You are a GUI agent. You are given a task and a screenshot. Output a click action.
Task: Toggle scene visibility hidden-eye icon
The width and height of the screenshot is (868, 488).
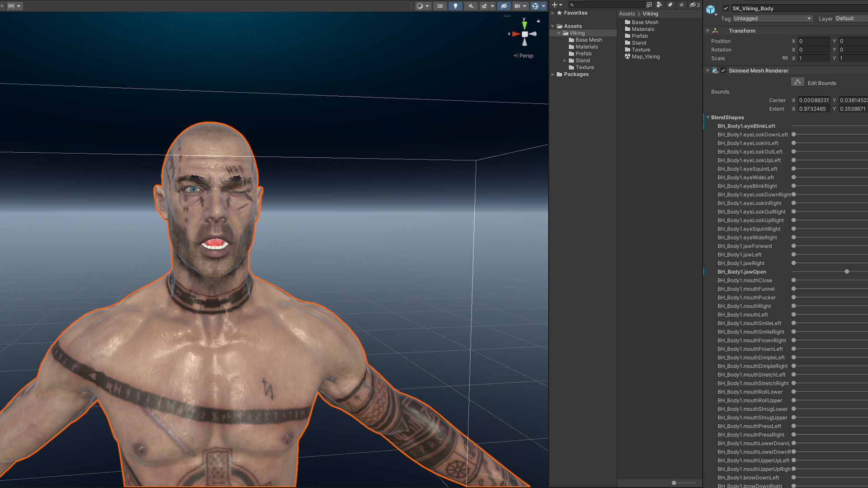click(x=504, y=6)
